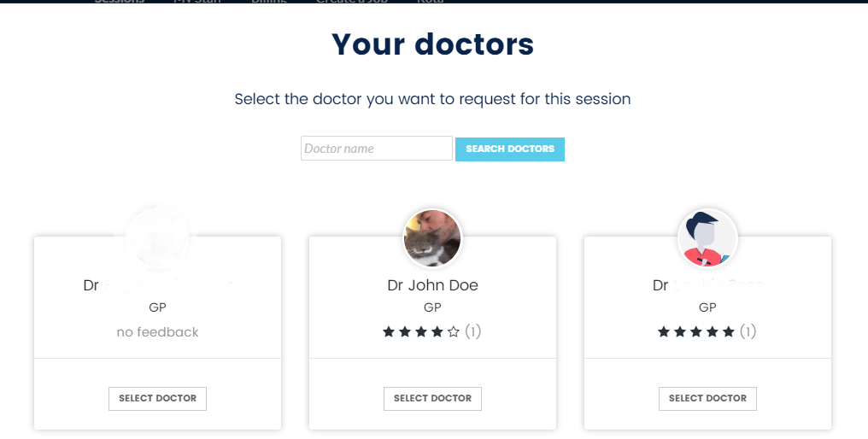Select doctor on the five-star rated card
Screen dimensions: 868x439
click(707, 399)
